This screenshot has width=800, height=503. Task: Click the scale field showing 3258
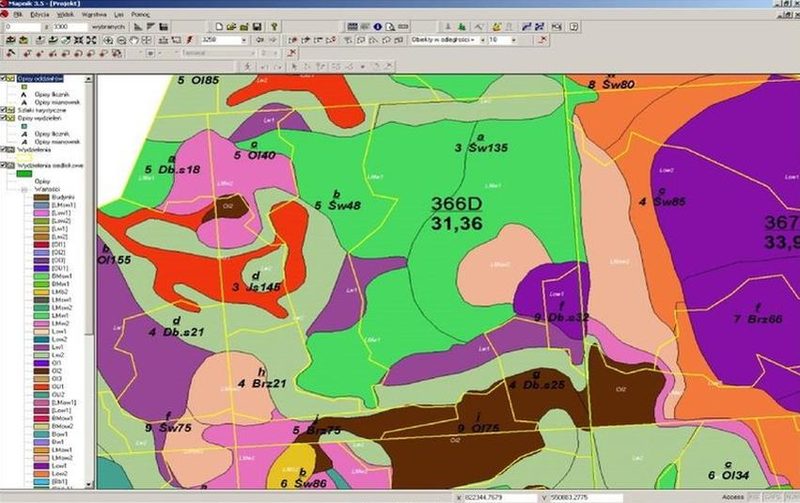coord(220,40)
